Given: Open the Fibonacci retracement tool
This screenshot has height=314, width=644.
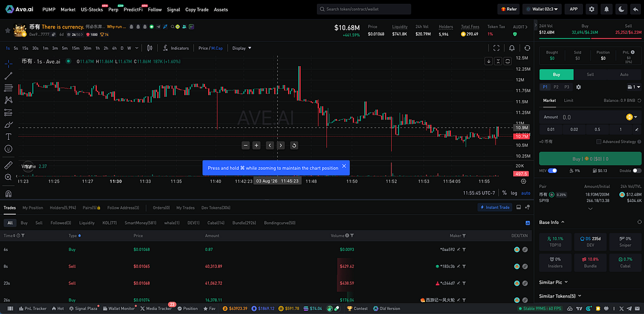Looking at the screenshot, I should point(8,88).
